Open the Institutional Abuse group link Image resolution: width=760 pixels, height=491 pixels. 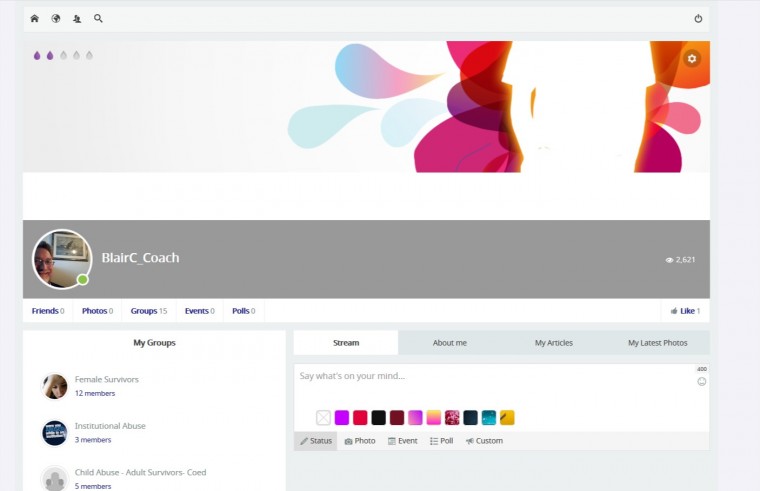110,426
